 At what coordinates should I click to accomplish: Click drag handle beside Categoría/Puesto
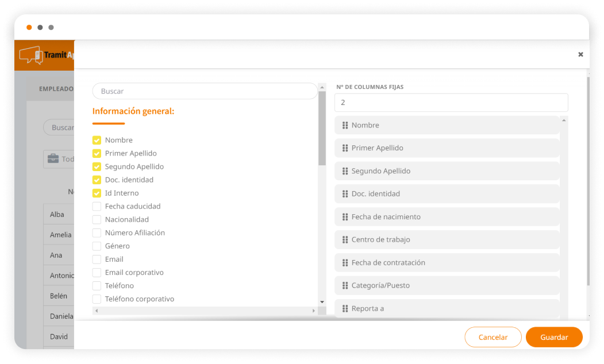pyautogui.click(x=345, y=285)
